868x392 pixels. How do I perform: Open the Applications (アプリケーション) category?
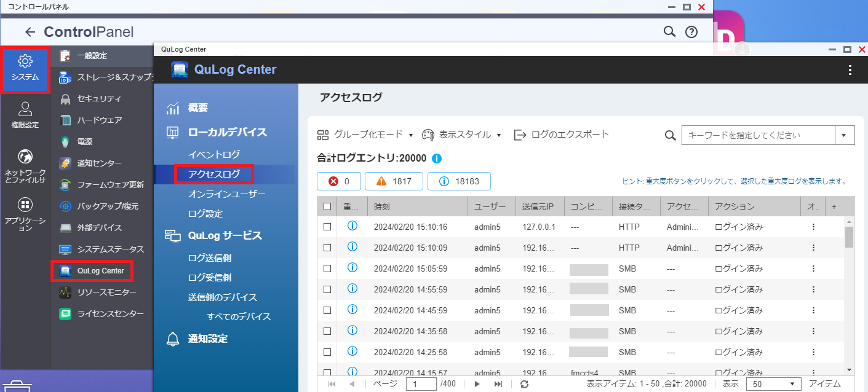25,214
